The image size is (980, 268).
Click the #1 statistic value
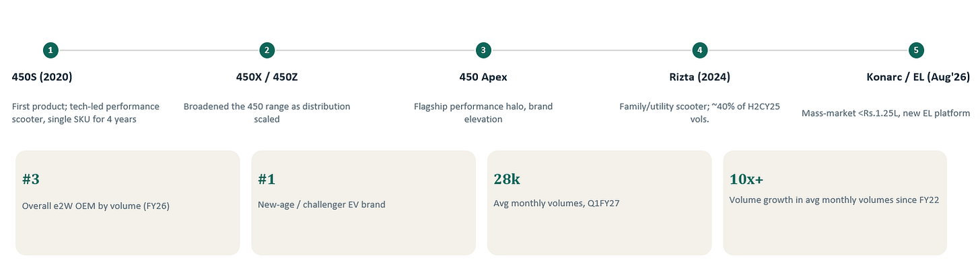267,179
